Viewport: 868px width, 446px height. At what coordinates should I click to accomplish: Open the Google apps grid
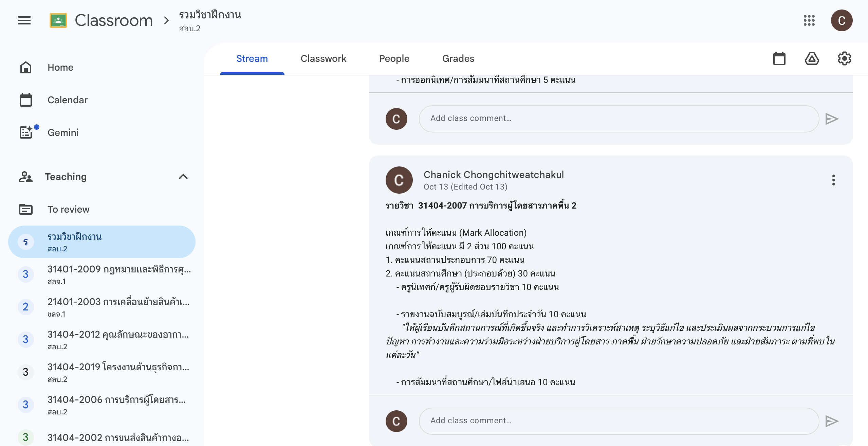(x=809, y=20)
